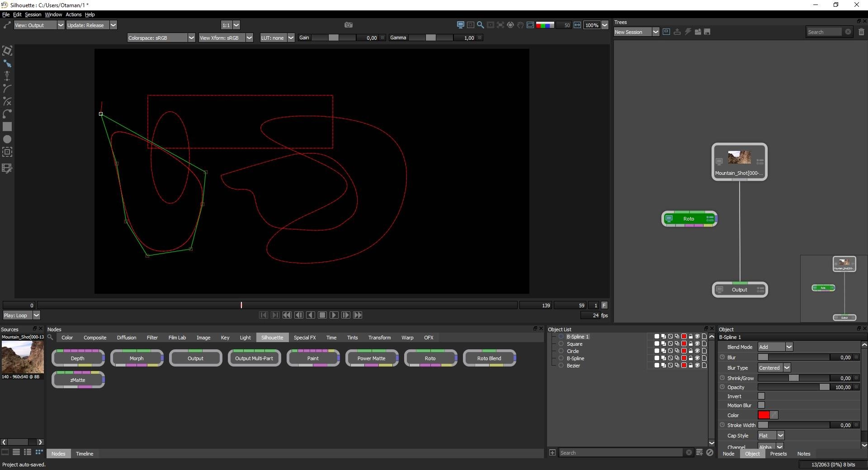The width and height of the screenshot is (868, 470).
Task: Open the LUT: none dropdown
Action: (278, 38)
